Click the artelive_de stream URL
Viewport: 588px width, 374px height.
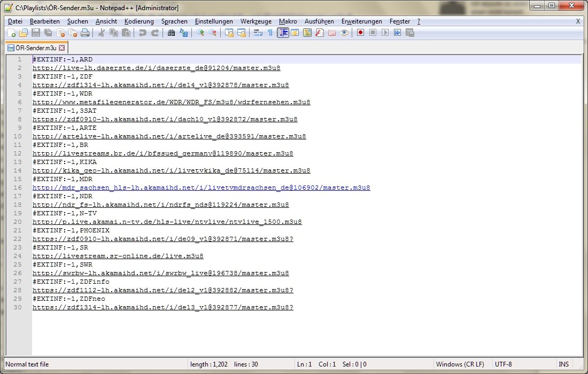coord(169,136)
